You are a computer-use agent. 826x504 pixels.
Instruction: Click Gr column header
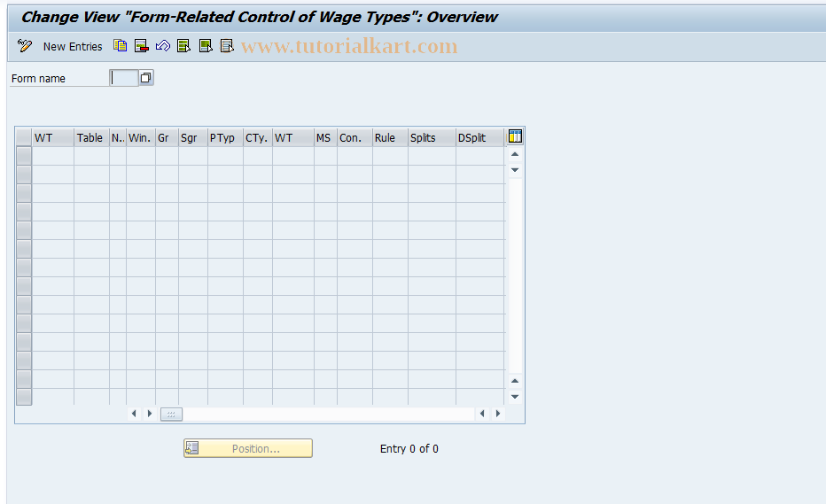167,138
